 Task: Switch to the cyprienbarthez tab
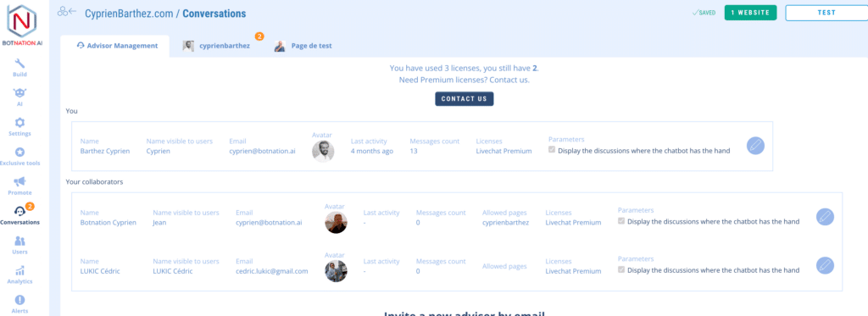218,46
